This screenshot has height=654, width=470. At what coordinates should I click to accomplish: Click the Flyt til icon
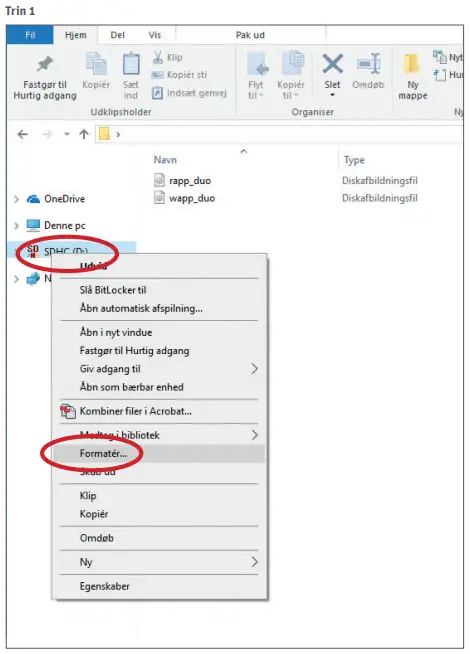256,64
